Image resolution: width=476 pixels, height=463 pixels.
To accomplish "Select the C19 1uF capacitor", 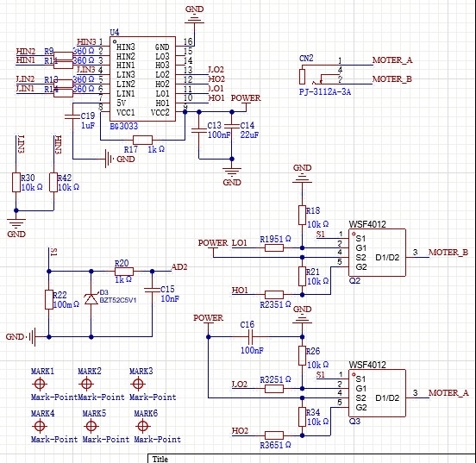I will click(72, 116).
